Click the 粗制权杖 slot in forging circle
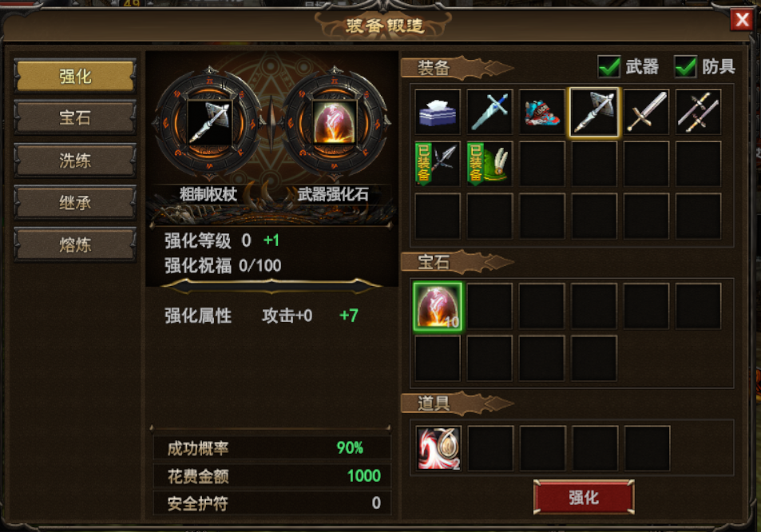Image resolution: width=761 pixels, height=532 pixels. pyautogui.click(x=209, y=123)
